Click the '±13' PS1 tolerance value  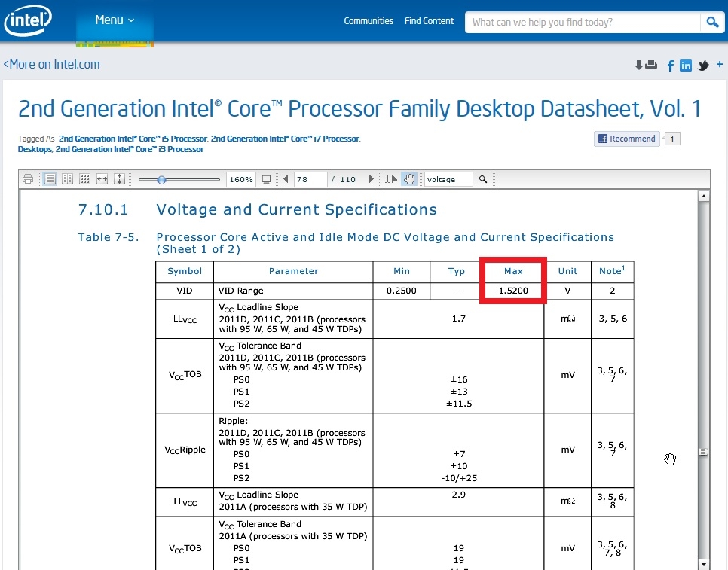[x=459, y=392]
